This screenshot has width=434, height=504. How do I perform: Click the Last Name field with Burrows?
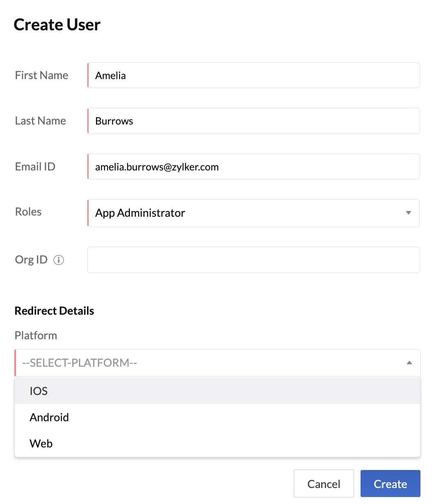pyautogui.click(x=254, y=121)
